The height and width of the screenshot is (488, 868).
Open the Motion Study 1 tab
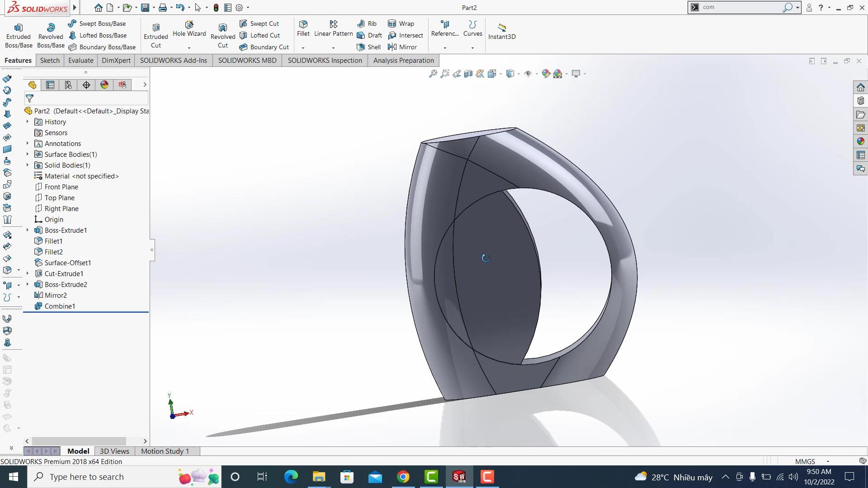pyautogui.click(x=165, y=451)
